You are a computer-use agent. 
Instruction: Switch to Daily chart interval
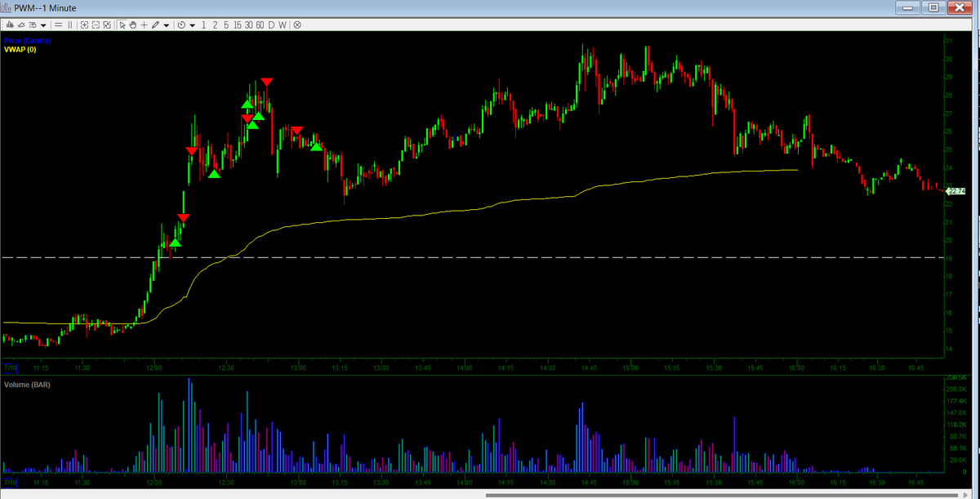[271, 25]
